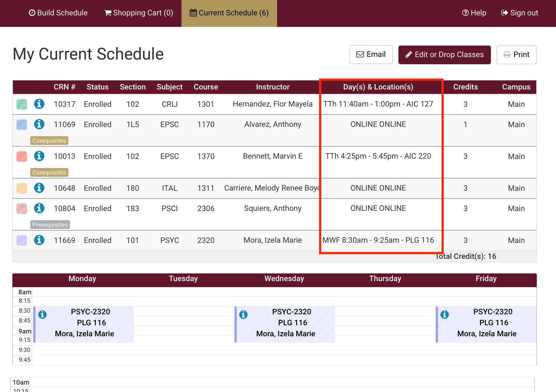Select the Current Schedule tab
The image size is (556, 392).
[229, 13]
